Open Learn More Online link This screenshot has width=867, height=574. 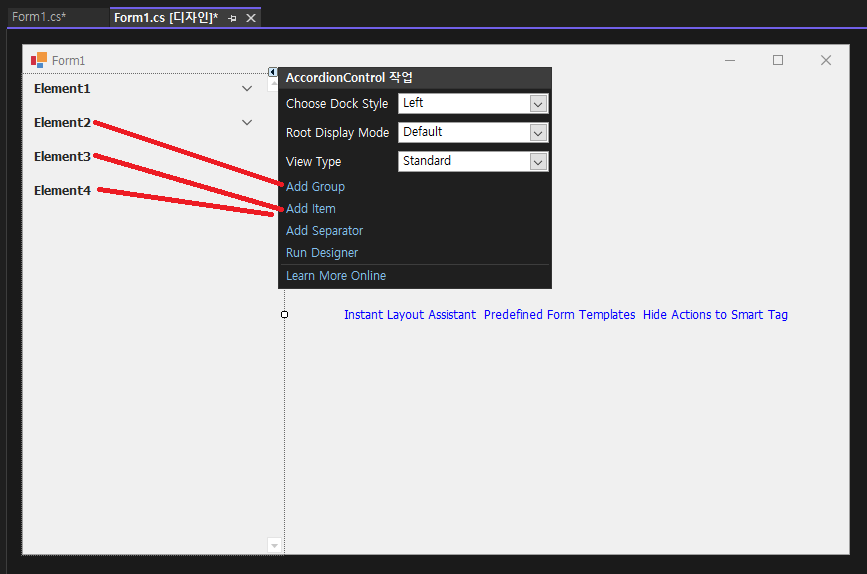coord(336,275)
